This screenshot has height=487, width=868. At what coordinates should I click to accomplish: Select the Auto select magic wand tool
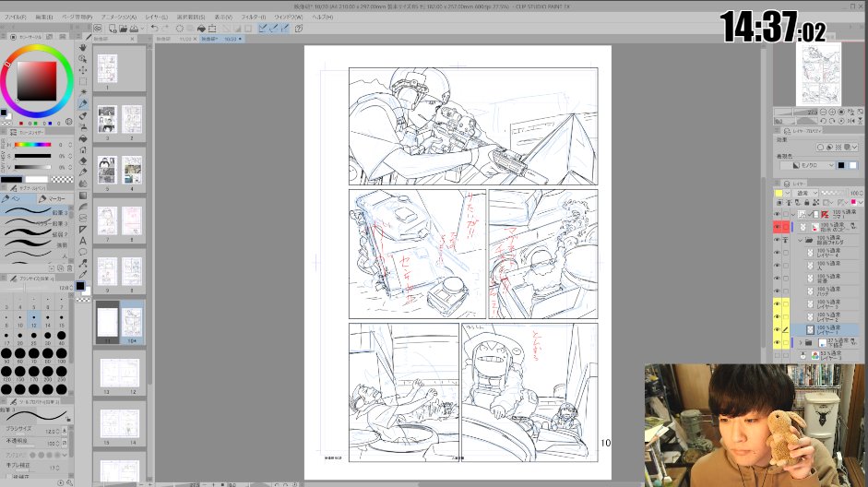pos(83,92)
